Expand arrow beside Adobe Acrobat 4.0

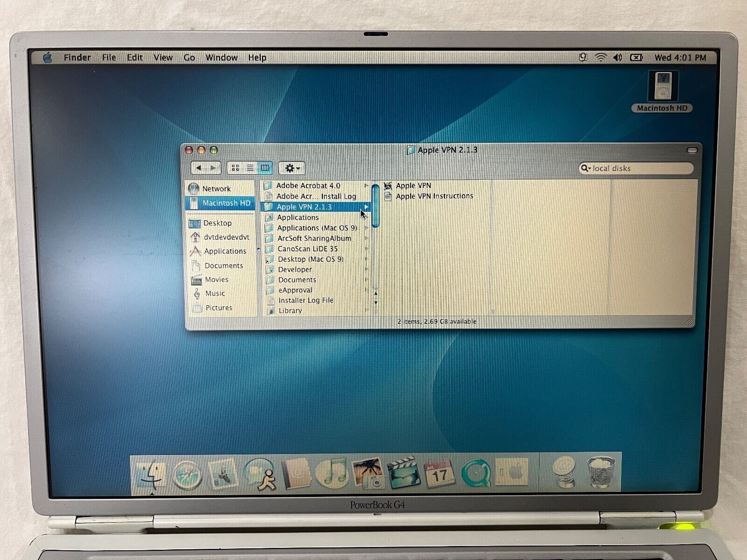[366, 186]
